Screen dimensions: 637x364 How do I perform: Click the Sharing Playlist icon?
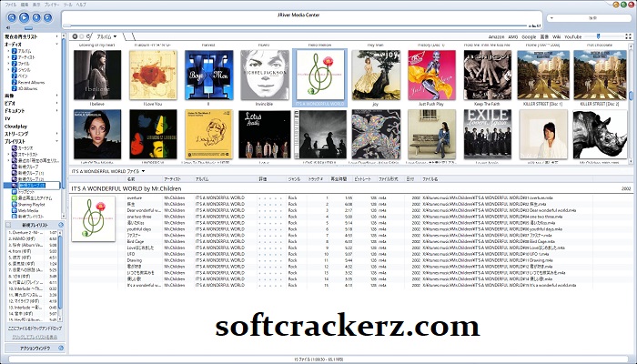(15, 205)
